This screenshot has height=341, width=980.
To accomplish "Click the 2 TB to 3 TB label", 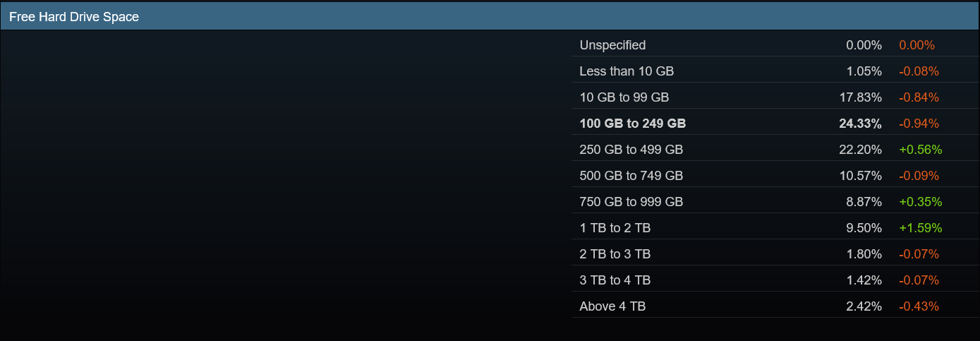I will tap(615, 254).
